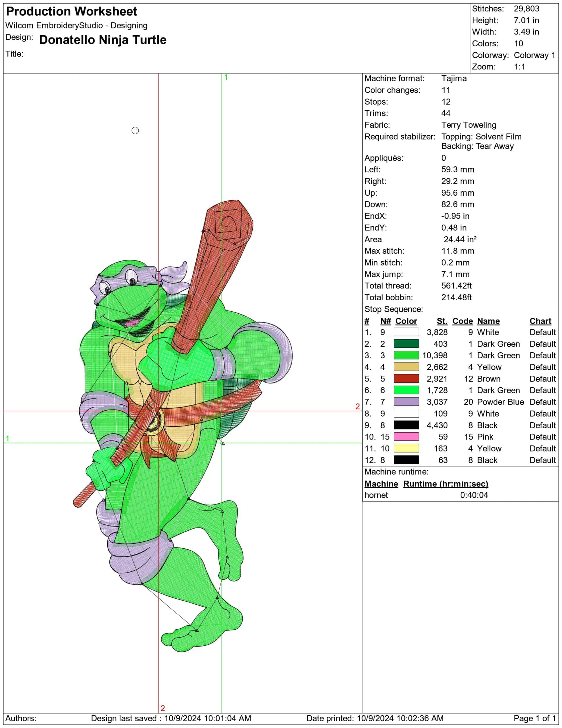The width and height of the screenshot is (562, 728).
Task: Select the tan yellow swatch in stop row 4
Action: click(x=406, y=367)
